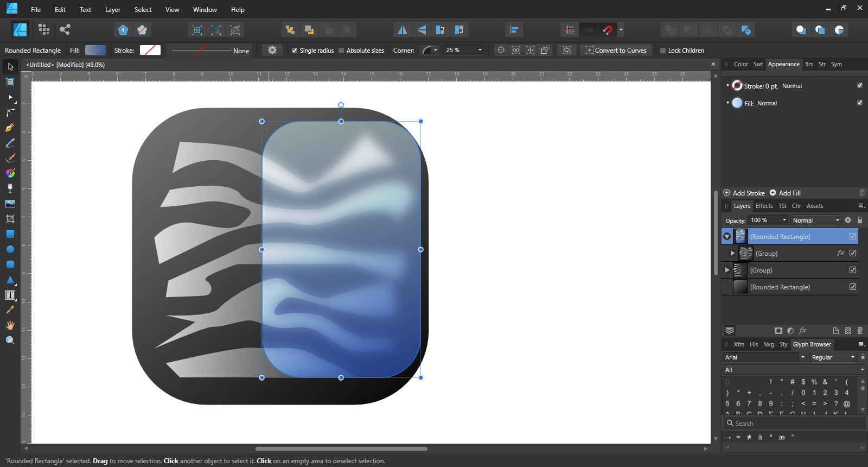Open the Regular font style dropdown
The width and height of the screenshot is (868, 467).
pyautogui.click(x=833, y=357)
